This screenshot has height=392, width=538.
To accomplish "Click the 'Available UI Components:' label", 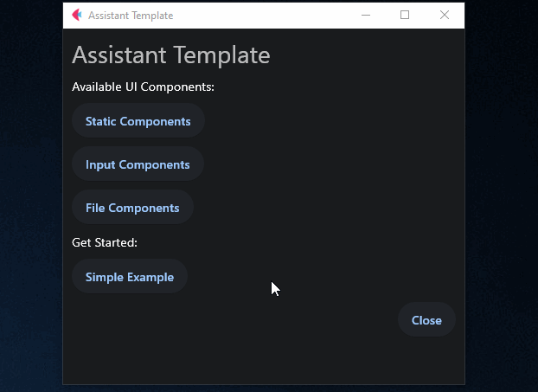I will (x=143, y=87).
